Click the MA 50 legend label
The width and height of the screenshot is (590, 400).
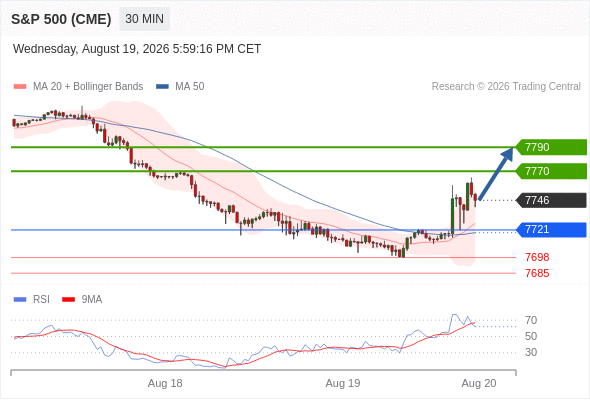[190, 87]
